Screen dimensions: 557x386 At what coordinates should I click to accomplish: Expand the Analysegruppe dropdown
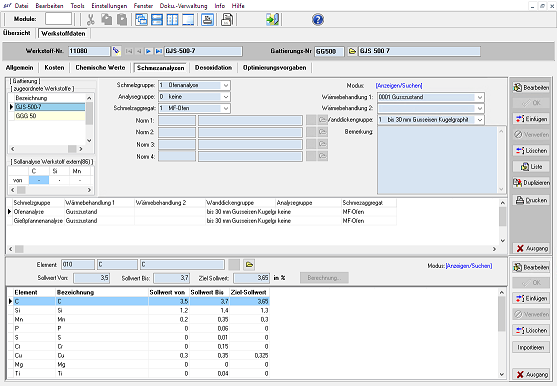pyautogui.click(x=226, y=97)
